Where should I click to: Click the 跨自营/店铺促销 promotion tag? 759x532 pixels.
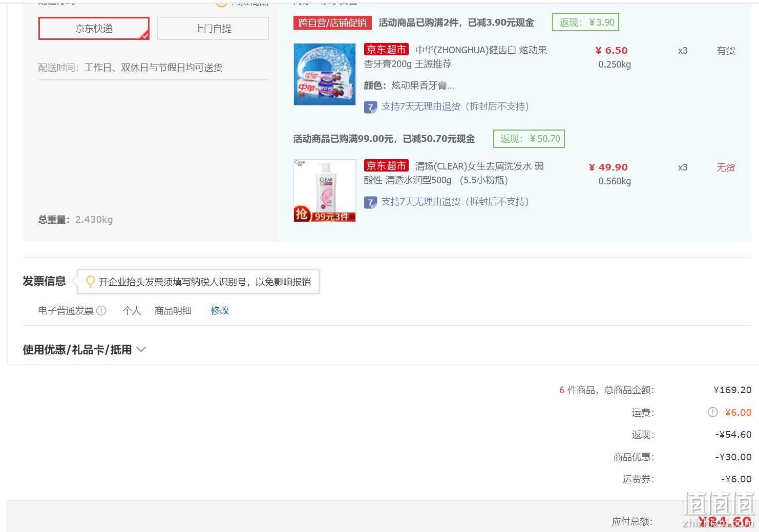click(332, 23)
